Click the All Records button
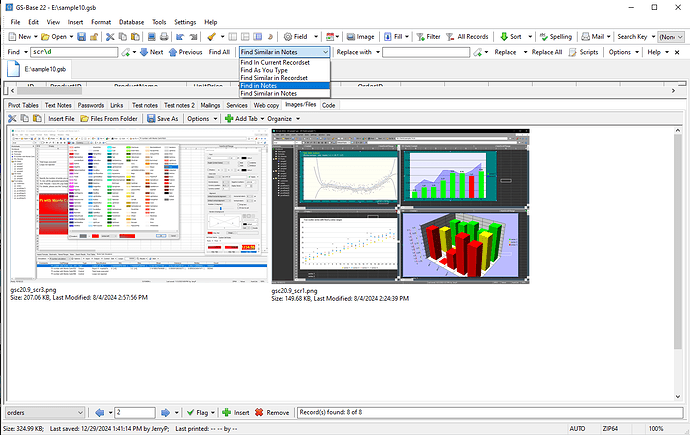This screenshot has height=435, width=690. tap(467, 37)
